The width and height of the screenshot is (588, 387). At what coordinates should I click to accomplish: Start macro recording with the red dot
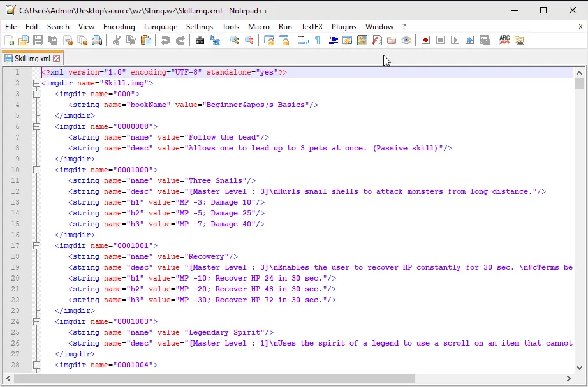(425, 41)
